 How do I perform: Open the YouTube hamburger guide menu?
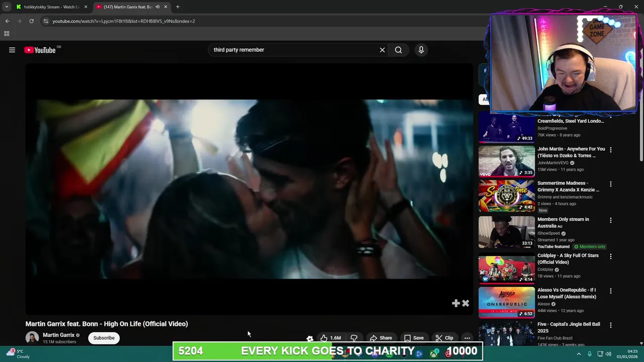(x=12, y=50)
